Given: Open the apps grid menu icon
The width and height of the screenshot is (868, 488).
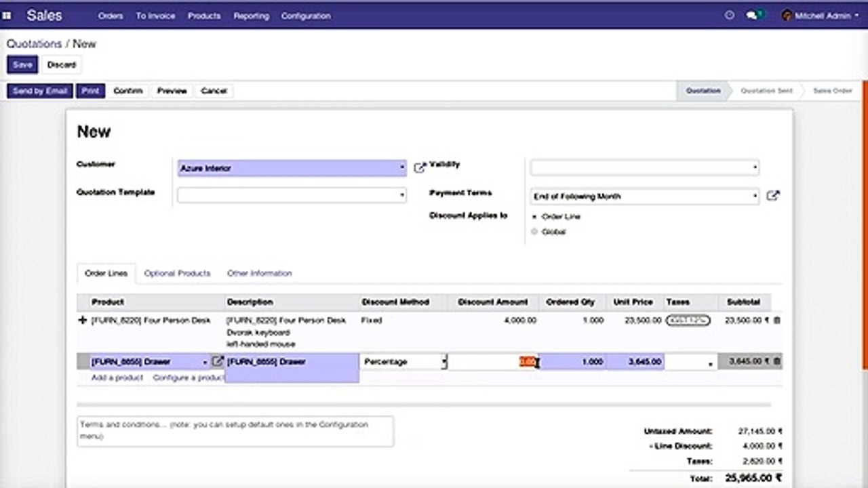Looking at the screenshot, I should 7,15.
